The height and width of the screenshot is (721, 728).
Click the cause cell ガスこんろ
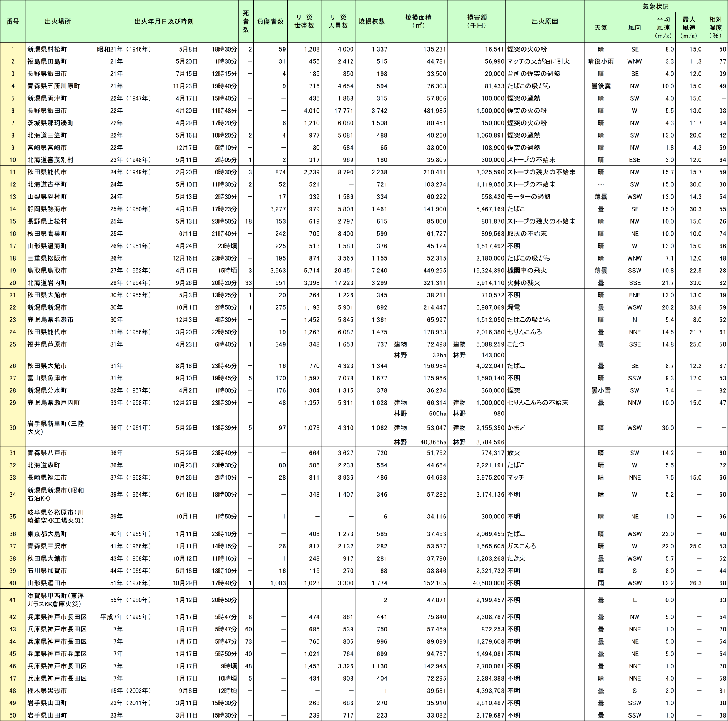pyautogui.click(x=522, y=546)
